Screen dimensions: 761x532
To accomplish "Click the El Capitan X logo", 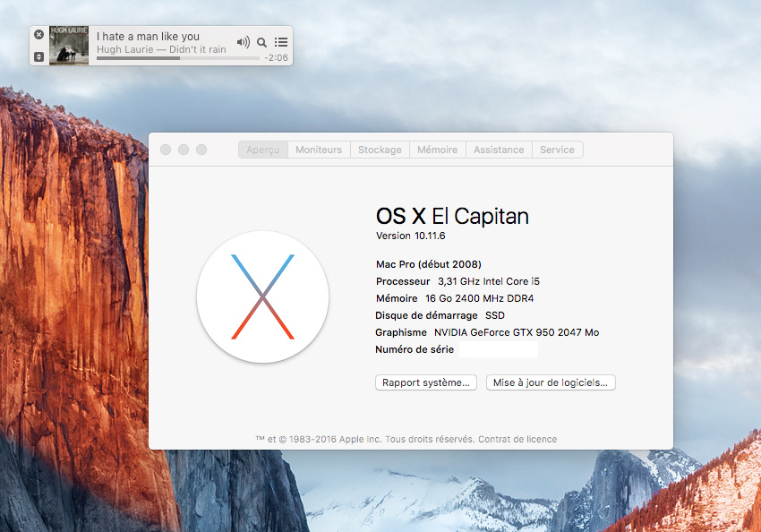I will (262, 296).
